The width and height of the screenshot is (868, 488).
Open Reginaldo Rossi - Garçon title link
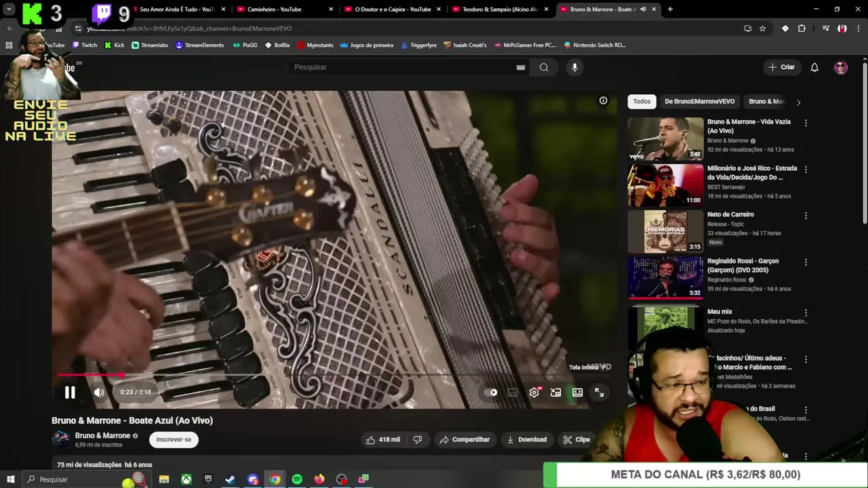(x=743, y=265)
